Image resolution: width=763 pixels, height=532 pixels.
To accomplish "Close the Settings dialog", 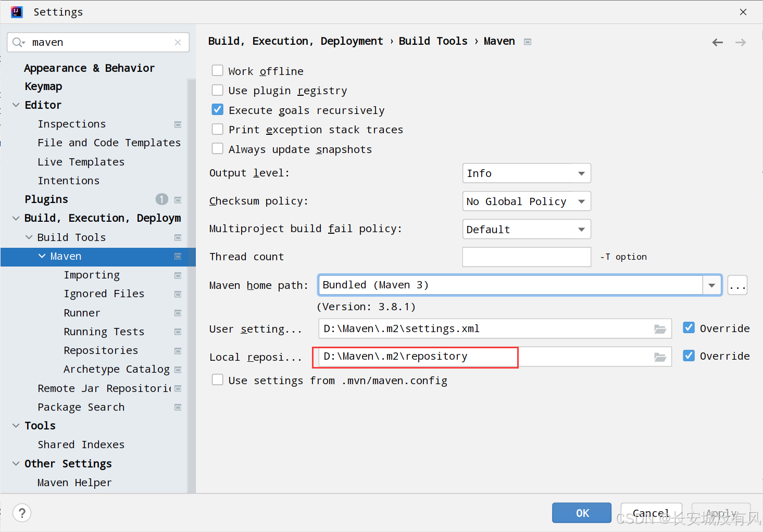I will tap(743, 12).
